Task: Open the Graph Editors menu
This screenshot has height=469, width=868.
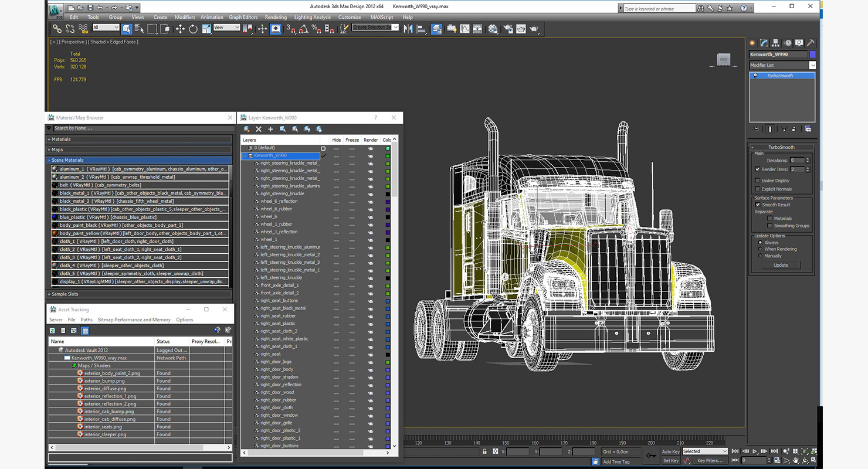Action: 243,18
